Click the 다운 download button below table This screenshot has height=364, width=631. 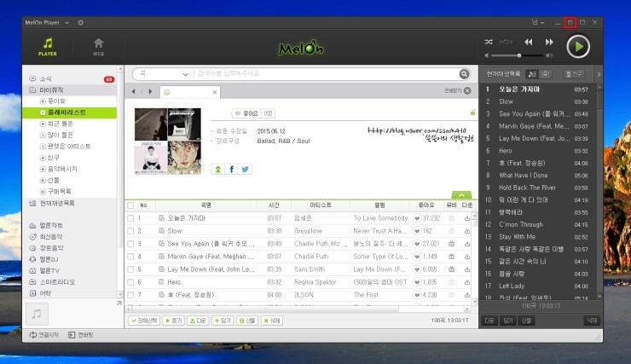pos(198,321)
